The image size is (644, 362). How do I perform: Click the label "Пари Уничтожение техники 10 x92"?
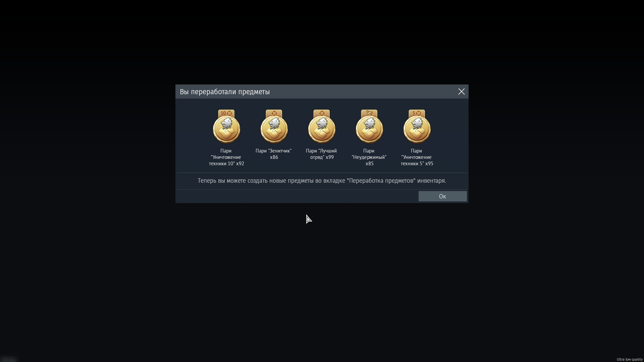pyautogui.click(x=226, y=157)
